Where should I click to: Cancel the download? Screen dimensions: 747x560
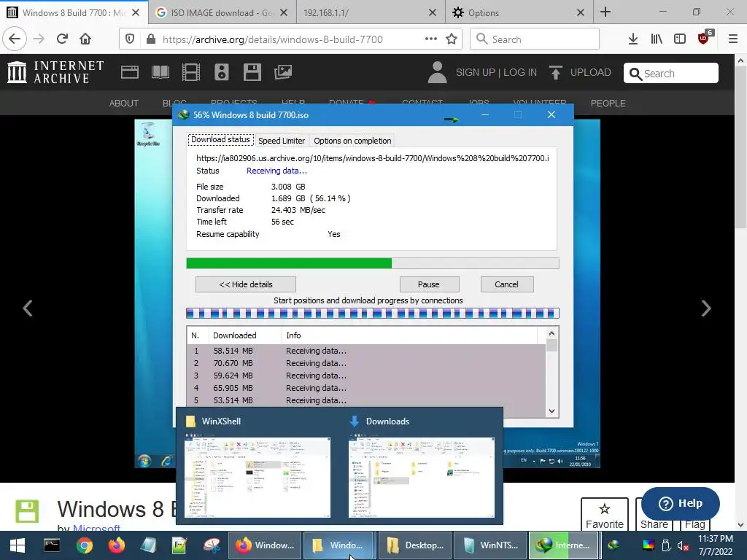(x=507, y=284)
